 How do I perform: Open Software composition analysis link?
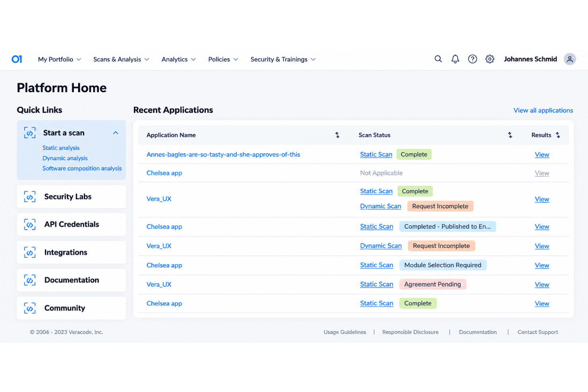[x=82, y=168]
